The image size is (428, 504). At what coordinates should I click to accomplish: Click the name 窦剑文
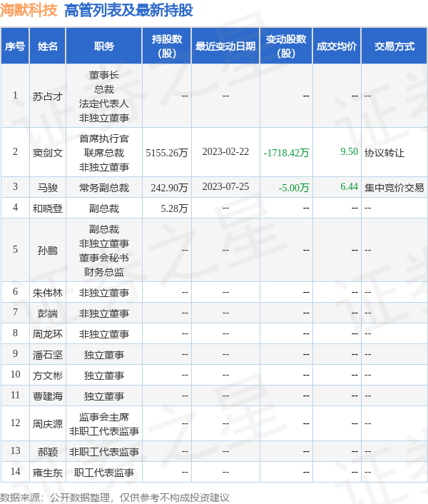pos(48,153)
